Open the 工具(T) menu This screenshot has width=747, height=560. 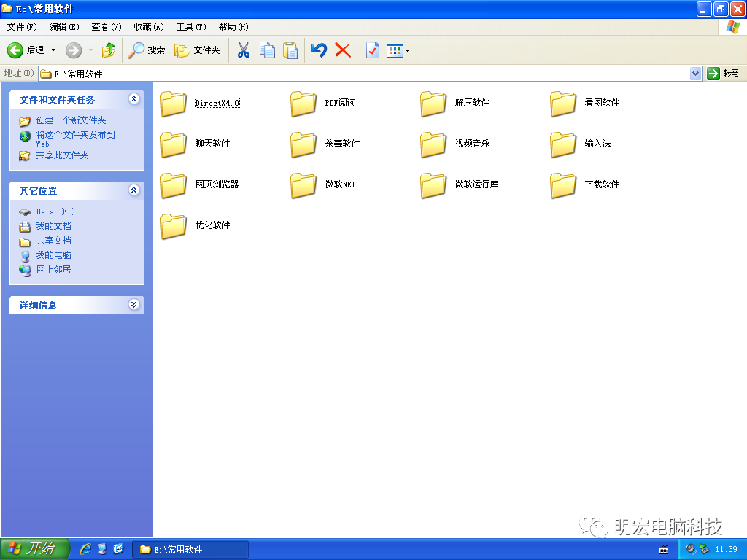tap(190, 27)
